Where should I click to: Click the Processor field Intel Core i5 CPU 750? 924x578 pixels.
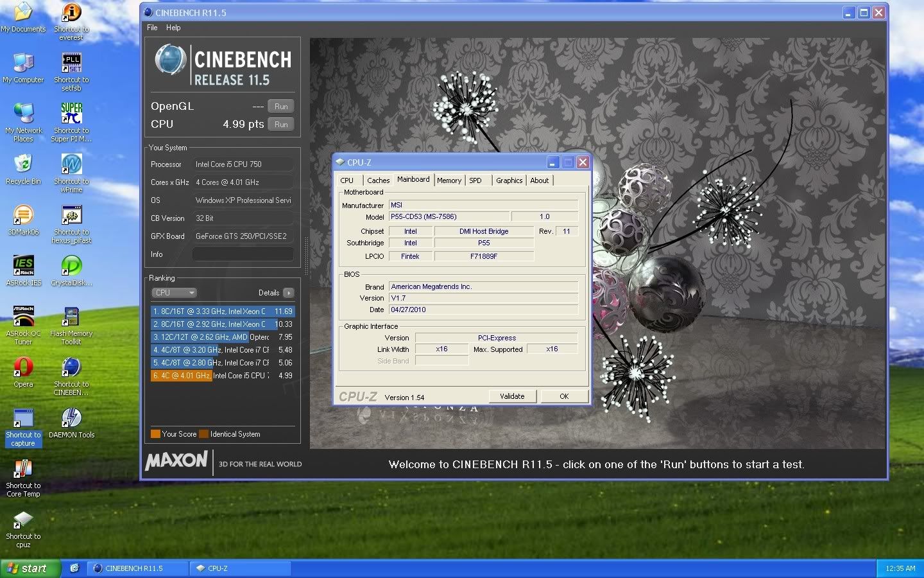click(x=243, y=164)
